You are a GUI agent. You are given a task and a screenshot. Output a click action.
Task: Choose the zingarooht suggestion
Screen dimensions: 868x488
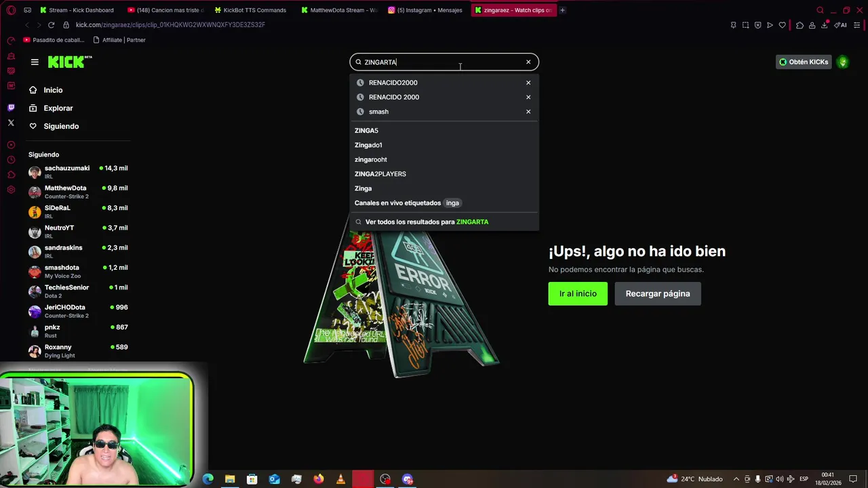pos(444,159)
